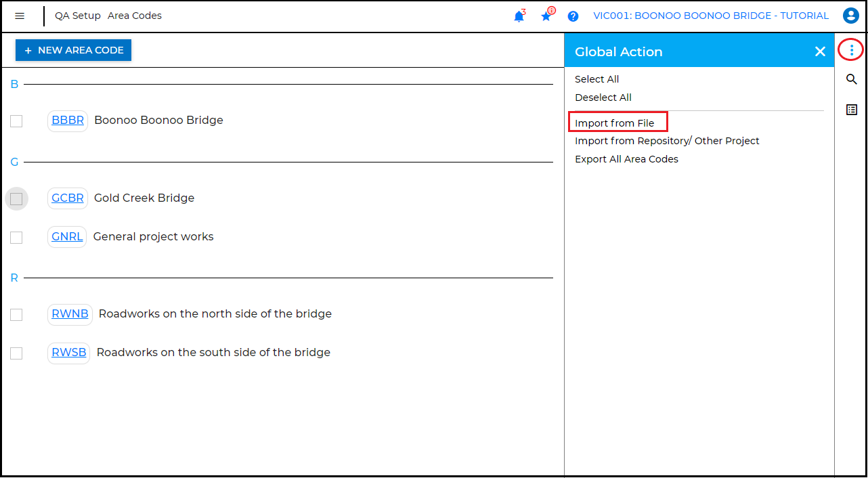Check the box beside RWNB roadworks entry
This screenshot has width=868, height=478.
[x=16, y=314]
